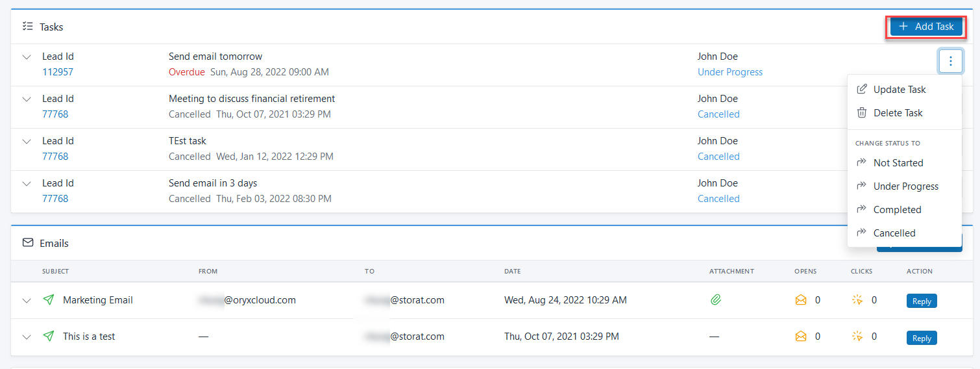Viewport: 980px width, 369px height.
Task: Select Update Task from the menu
Action: [899, 90]
